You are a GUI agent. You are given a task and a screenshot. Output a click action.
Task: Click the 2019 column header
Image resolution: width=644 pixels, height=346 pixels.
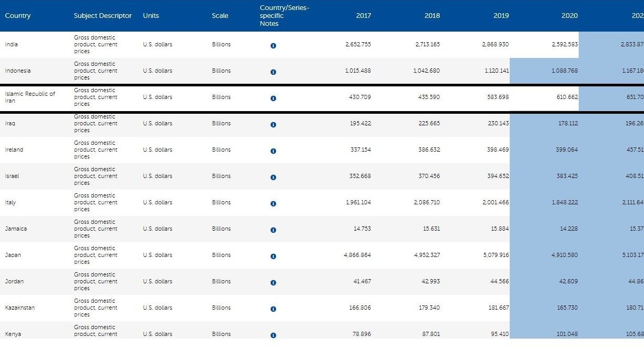click(501, 16)
